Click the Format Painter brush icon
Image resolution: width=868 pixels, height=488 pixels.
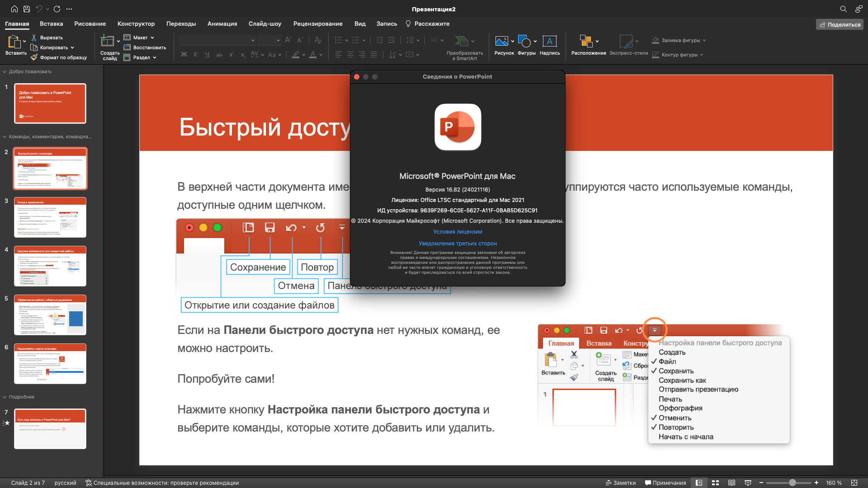[34, 57]
